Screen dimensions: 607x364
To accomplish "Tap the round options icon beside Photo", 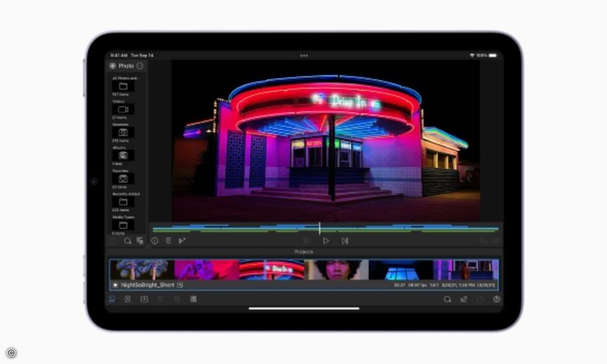I will (140, 66).
